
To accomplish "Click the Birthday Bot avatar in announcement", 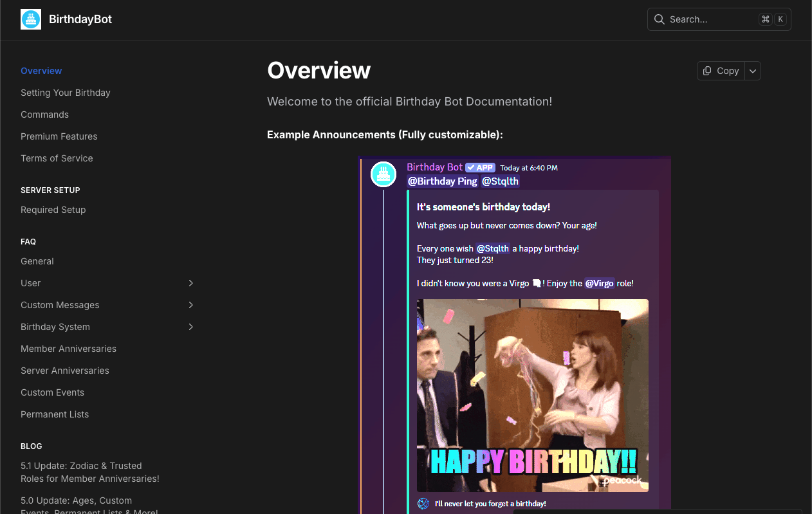I will [x=383, y=174].
